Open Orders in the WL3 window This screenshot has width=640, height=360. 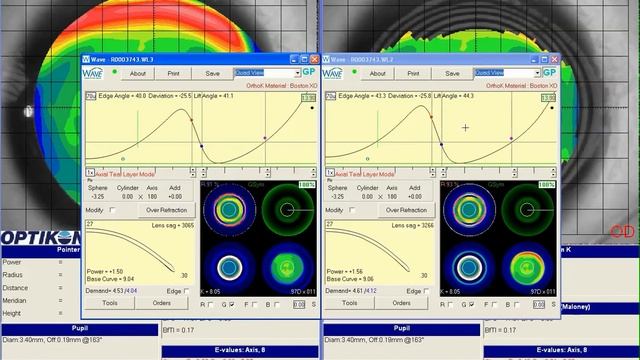(x=162, y=303)
